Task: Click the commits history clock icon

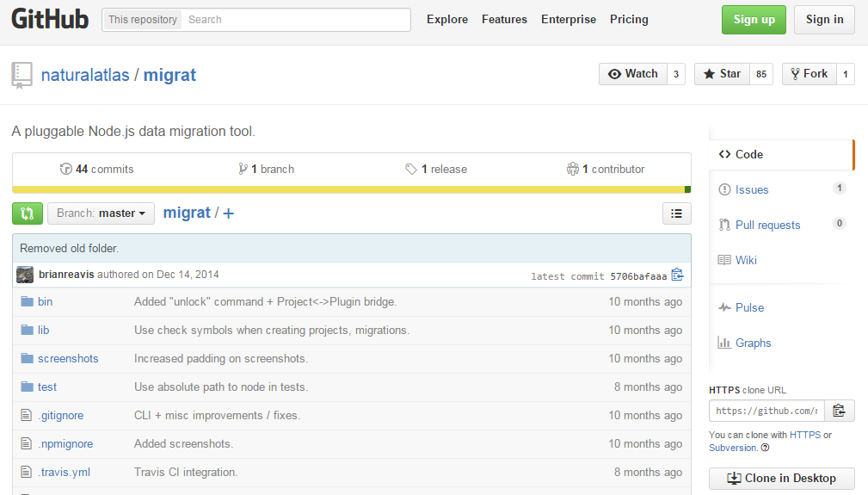Action: click(66, 169)
